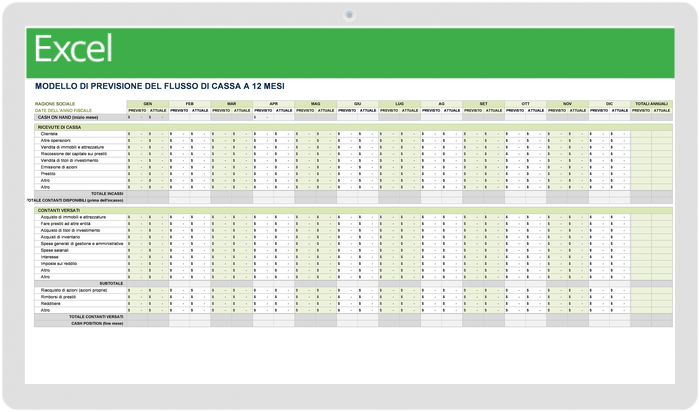This screenshot has height=412, width=700.
Task: Select the 'Vendita di immobili e attrezzature' row
Action: pos(72,147)
